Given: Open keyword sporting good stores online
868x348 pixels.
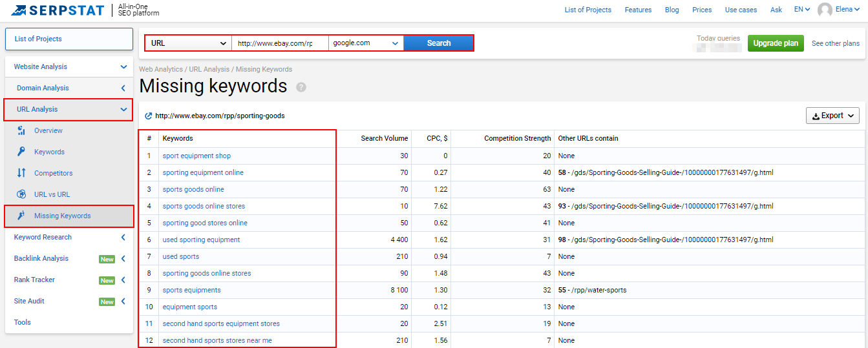Looking at the screenshot, I should click(x=205, y=223).
